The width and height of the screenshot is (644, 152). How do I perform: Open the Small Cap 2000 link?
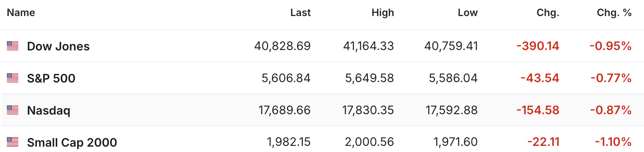click(72, 142)
